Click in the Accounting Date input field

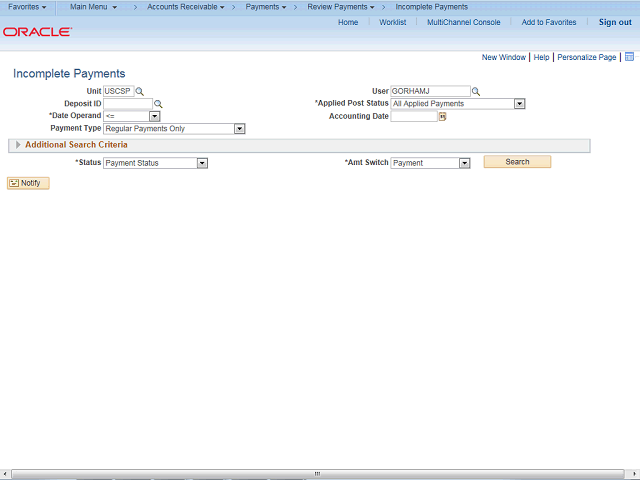(x=414, y=116)
